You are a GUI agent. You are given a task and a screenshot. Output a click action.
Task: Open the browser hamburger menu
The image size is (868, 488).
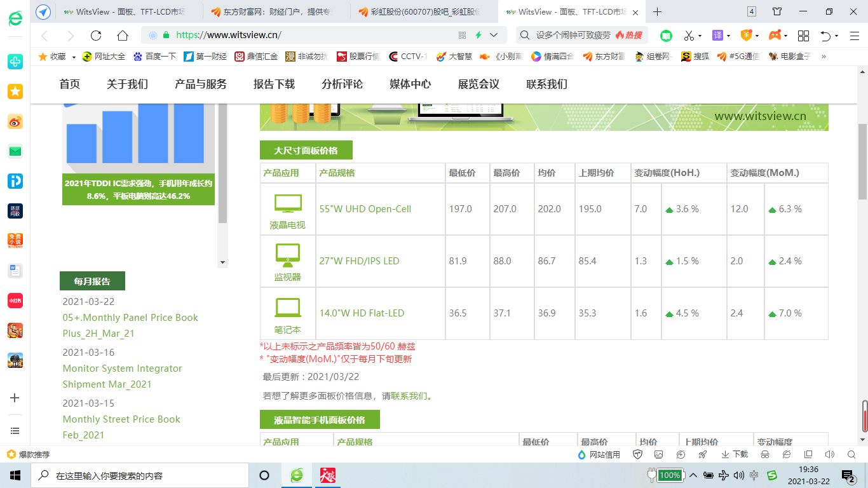854,36
